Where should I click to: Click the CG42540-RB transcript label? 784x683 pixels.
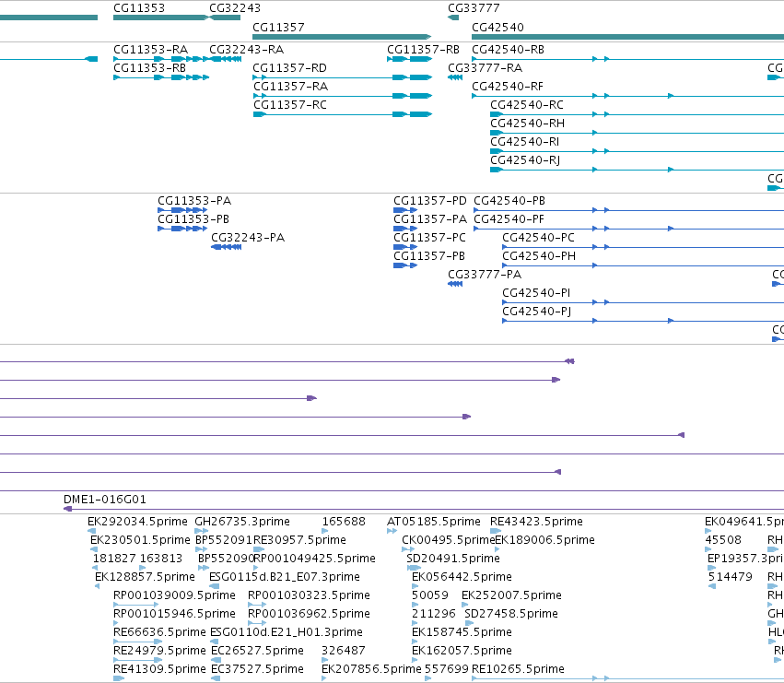(508, 50)
